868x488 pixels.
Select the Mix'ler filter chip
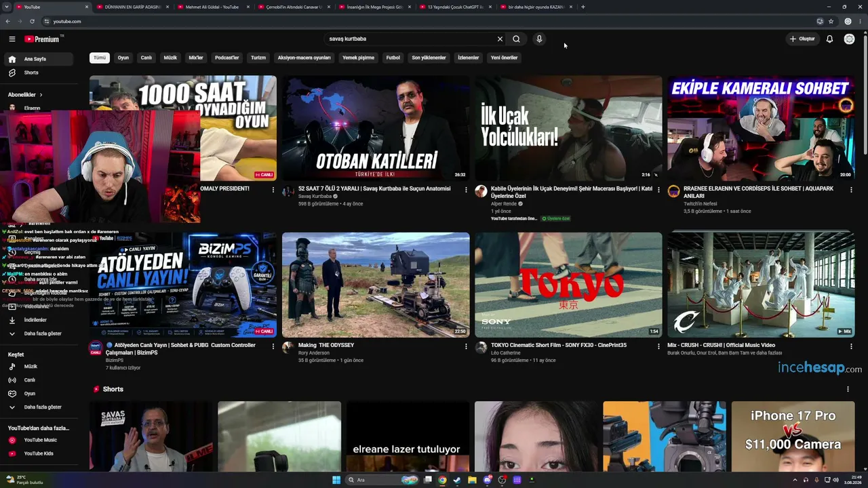point(196,58)
